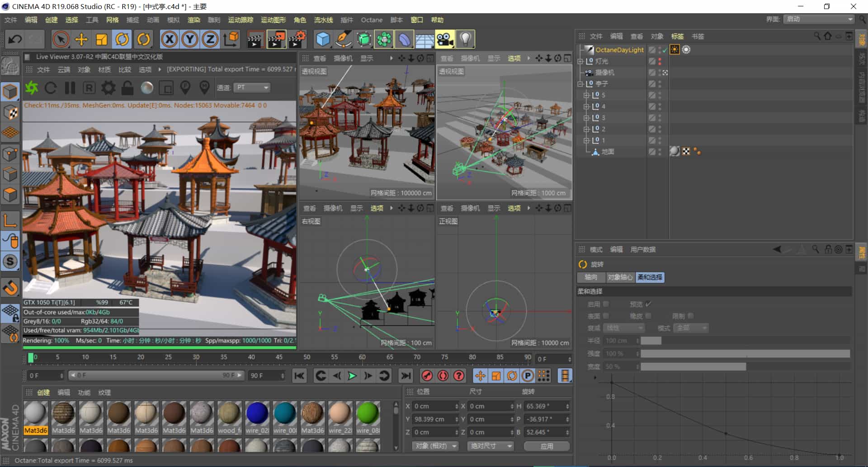Click Play Forward on timeline
This screenshot has width=868, height=467.
point(352,376)
